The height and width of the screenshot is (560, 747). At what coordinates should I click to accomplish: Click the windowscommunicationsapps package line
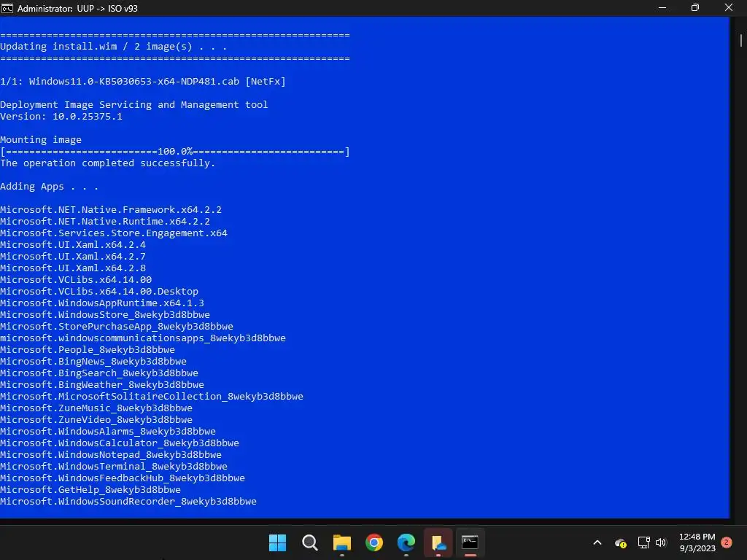143,338
